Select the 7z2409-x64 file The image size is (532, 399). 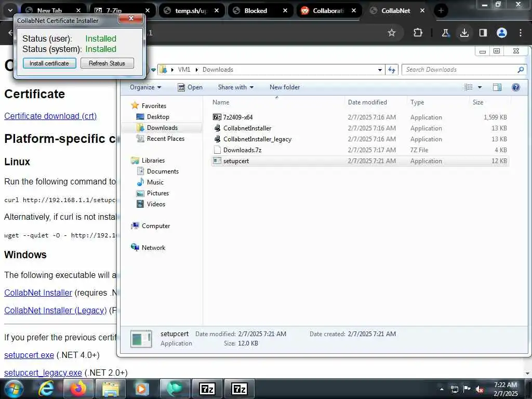(237, 117)
